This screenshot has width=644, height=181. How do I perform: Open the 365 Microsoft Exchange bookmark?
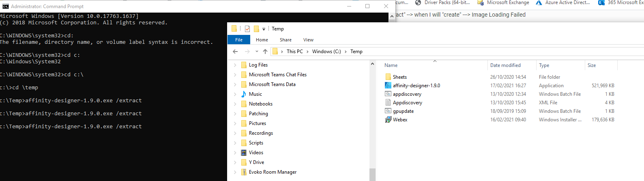(621, 3)
